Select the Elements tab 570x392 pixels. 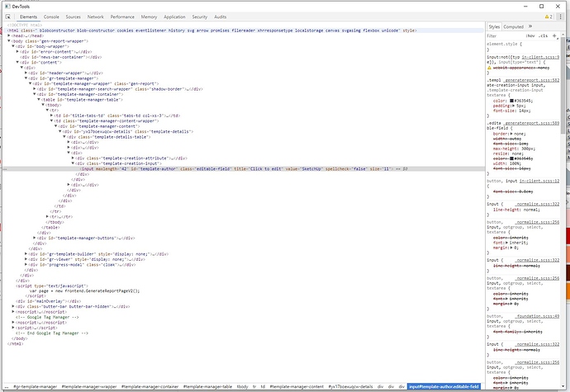click(x=28, y=17)
